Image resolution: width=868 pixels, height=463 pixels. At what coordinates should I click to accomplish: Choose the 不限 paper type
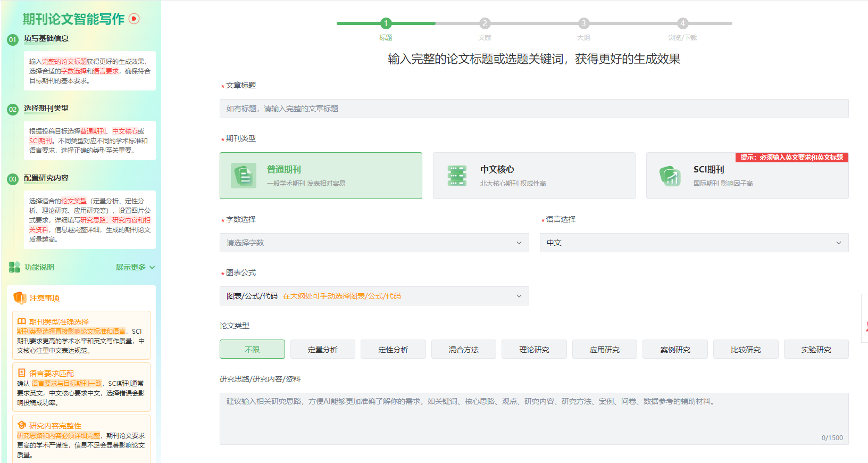pos(252,349)
